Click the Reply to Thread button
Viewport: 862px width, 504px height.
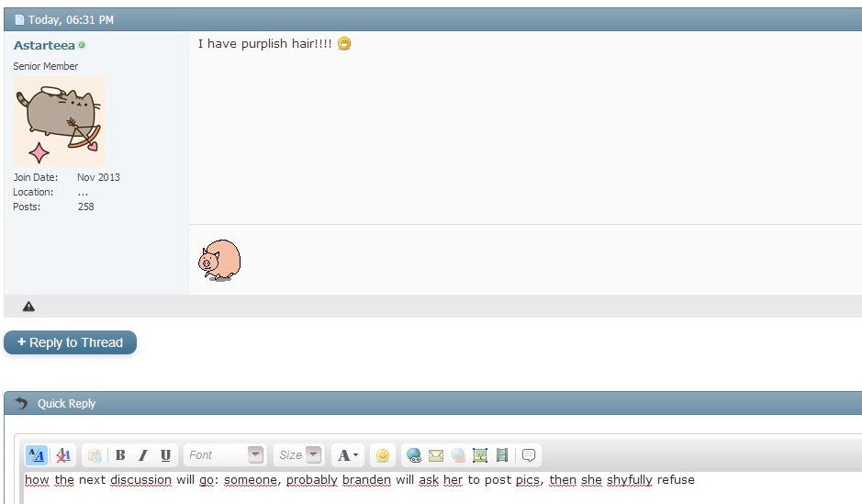pyautogui.click(x=70, y=342)
